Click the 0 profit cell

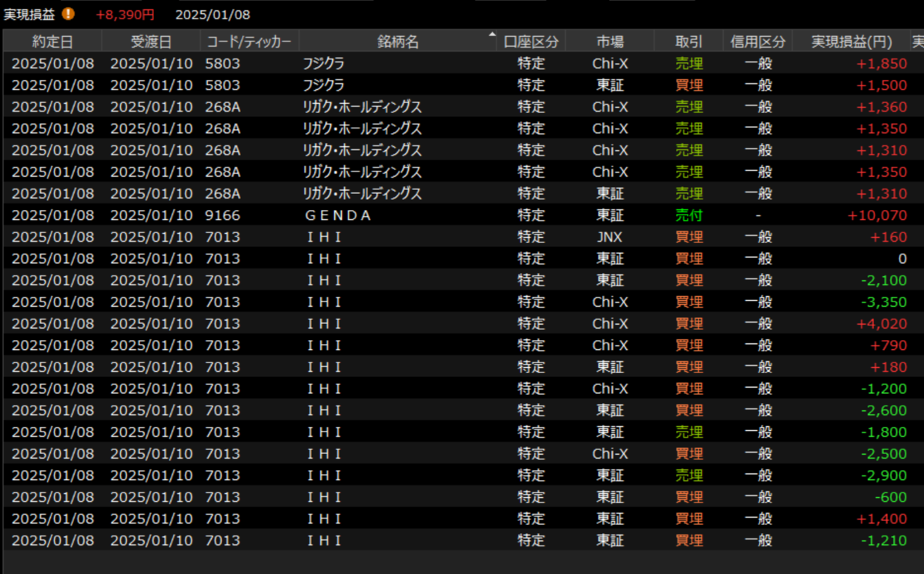point(902,258)
